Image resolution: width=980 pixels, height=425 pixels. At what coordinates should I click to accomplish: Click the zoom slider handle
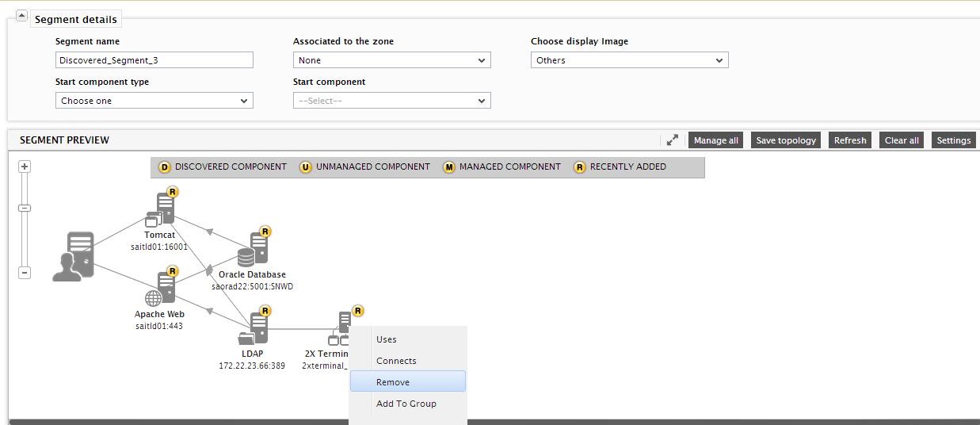[25, 208]
